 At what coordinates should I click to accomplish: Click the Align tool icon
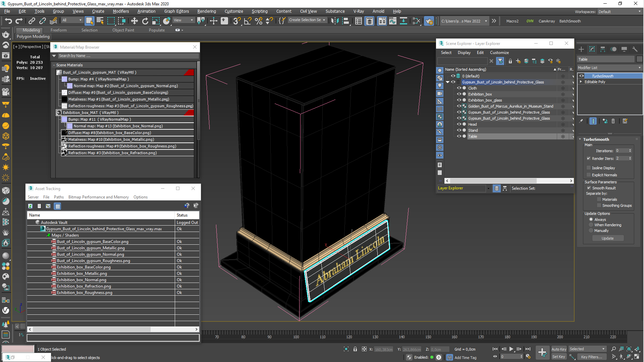coord(345,21)
